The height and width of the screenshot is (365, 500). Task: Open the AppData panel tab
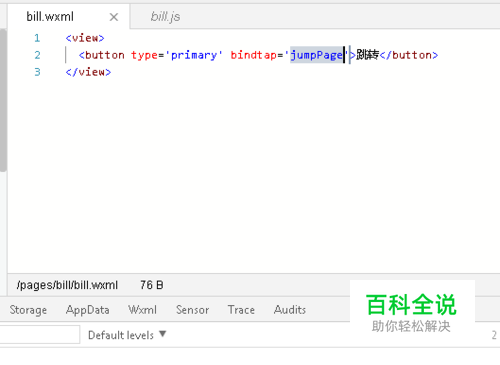tap(88, 310)
